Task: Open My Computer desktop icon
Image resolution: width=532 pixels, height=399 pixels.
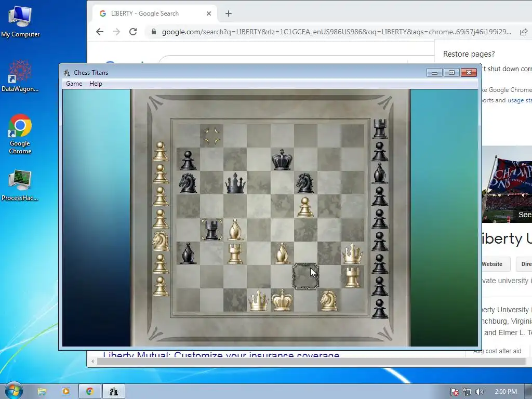Action: point(20,22)
